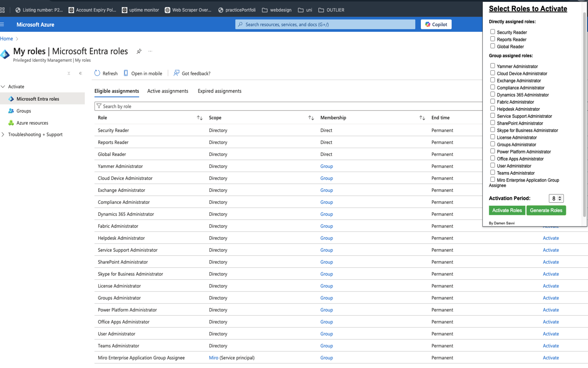The image size is (588, 368).
Task: Sort the table by Scope column
Action: click(x=311, y=118)
